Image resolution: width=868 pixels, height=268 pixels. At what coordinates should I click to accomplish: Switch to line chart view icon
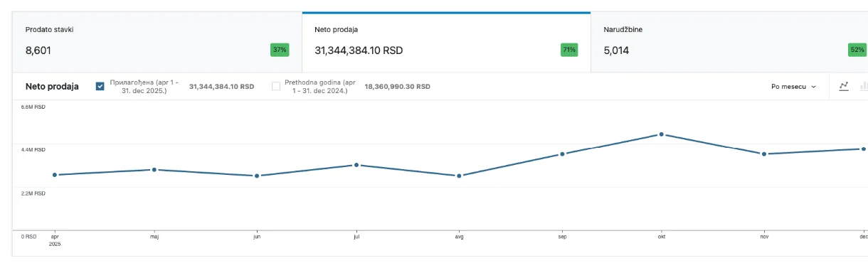(844, 86)
